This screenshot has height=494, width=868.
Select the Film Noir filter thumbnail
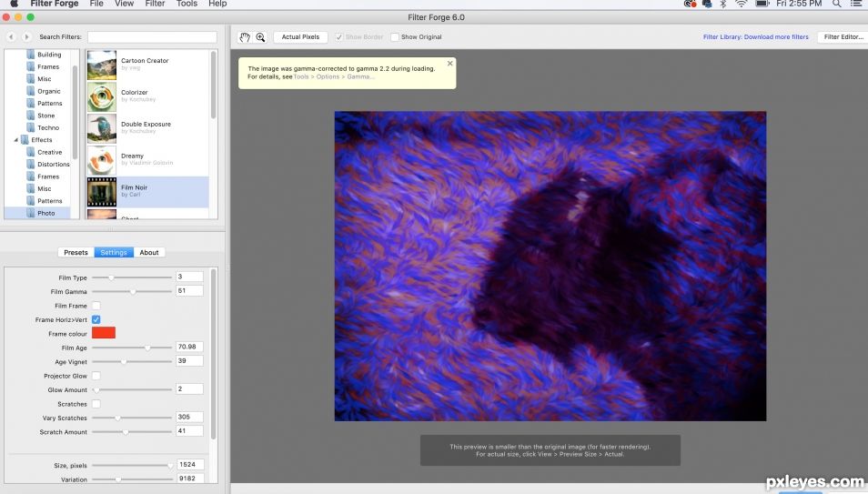102,192
